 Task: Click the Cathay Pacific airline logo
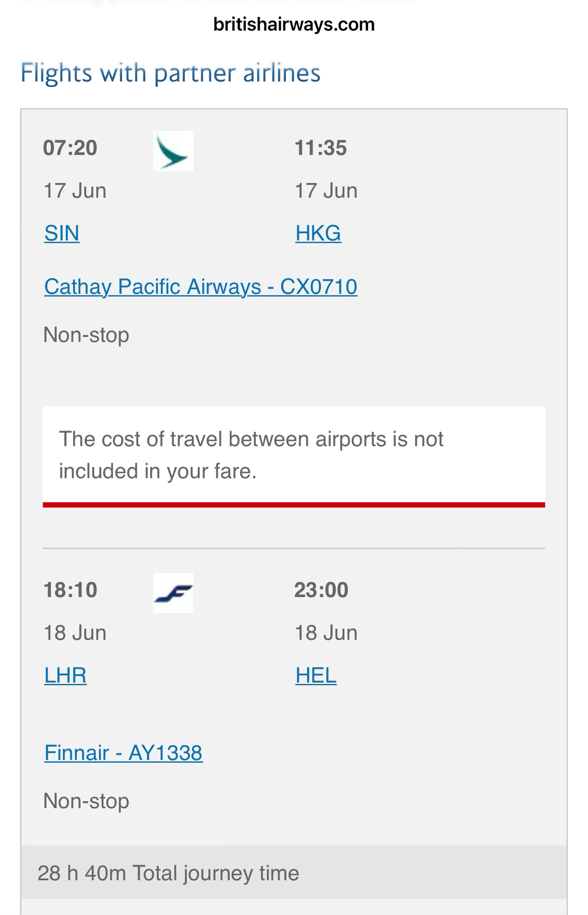pyautogui.click(x=173, y=151)
